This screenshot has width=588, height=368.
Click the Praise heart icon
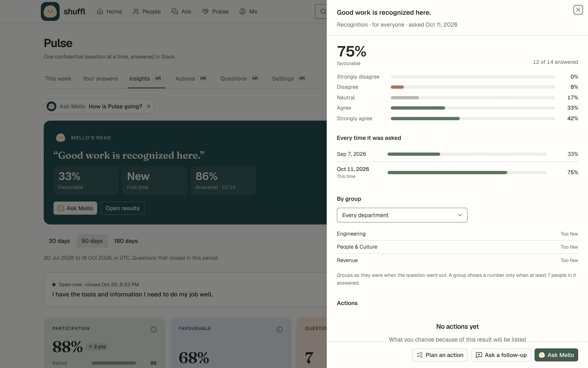point(205,11)
